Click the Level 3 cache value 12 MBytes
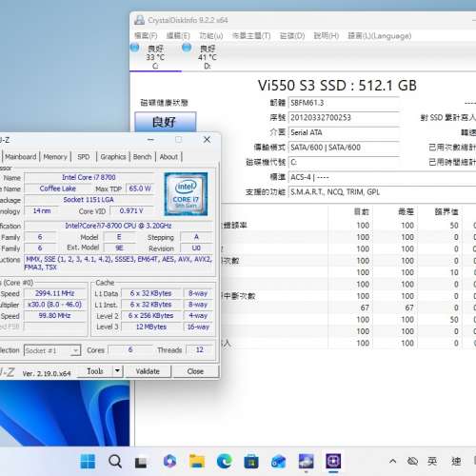This screenshot has height=476, width=476. point(151,327)
